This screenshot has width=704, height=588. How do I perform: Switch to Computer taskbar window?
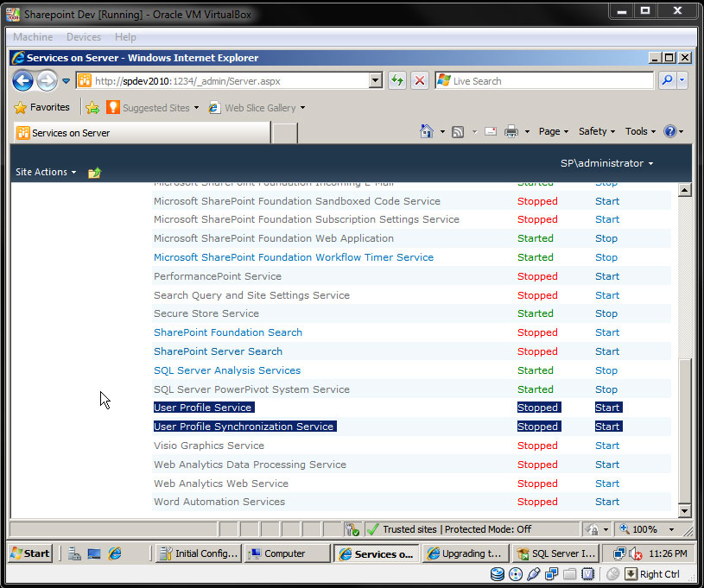point(288,553)
